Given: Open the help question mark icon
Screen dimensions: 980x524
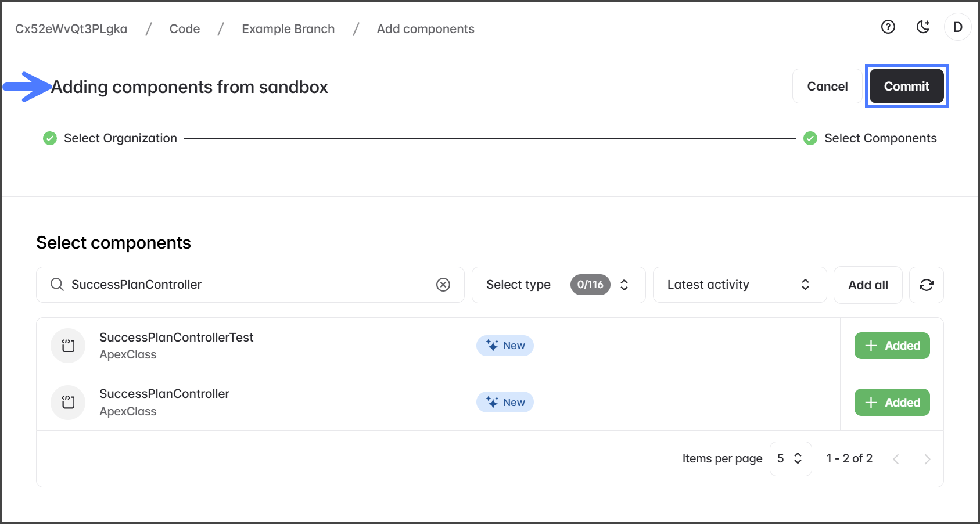Looking at the screenshot, I should pos(888,27).
